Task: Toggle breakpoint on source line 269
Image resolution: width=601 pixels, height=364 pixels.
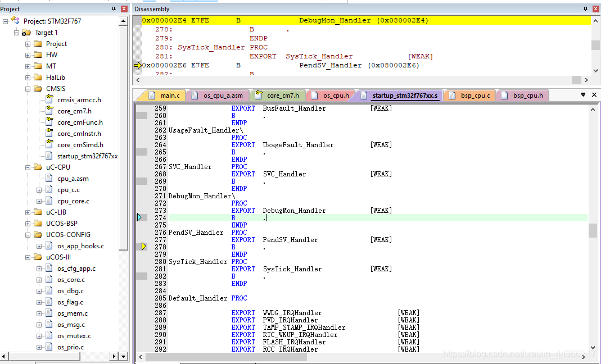Action: (x=142, y=181)
